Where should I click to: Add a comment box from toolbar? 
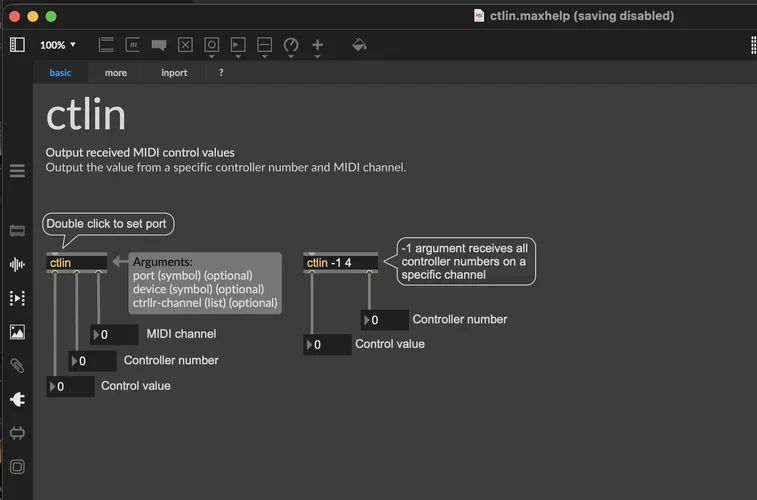pos(159,45)
